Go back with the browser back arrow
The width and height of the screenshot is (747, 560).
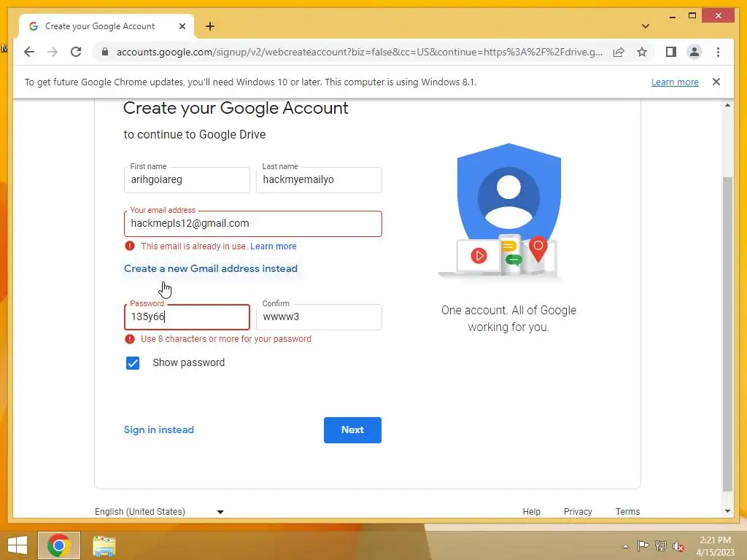(x=29, y=52)
